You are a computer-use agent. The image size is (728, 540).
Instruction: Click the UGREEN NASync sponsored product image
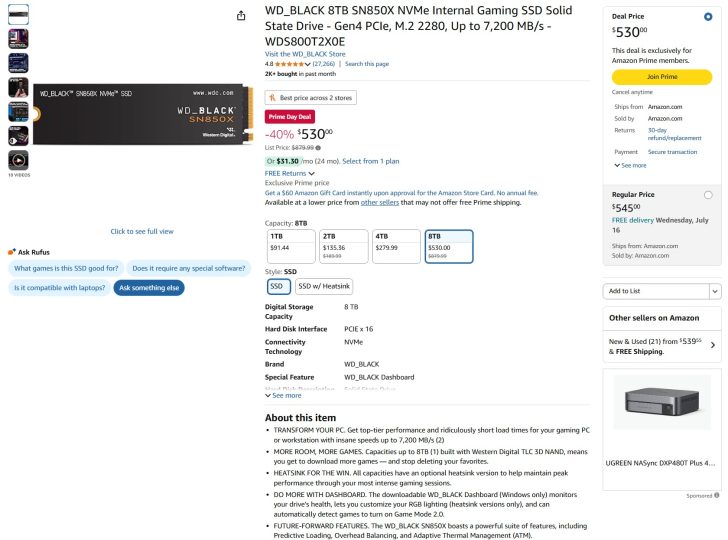point(662,403)
